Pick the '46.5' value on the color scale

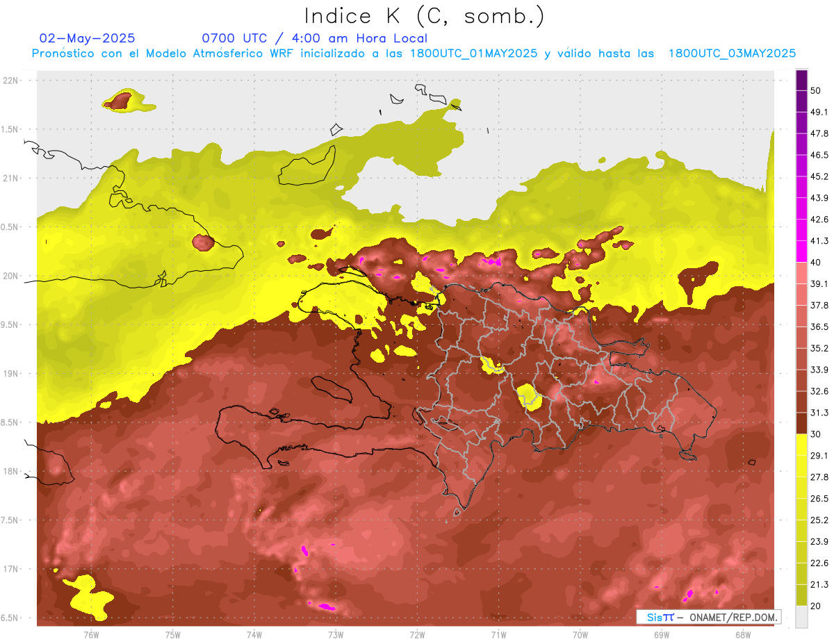click(x=819, y=155)
